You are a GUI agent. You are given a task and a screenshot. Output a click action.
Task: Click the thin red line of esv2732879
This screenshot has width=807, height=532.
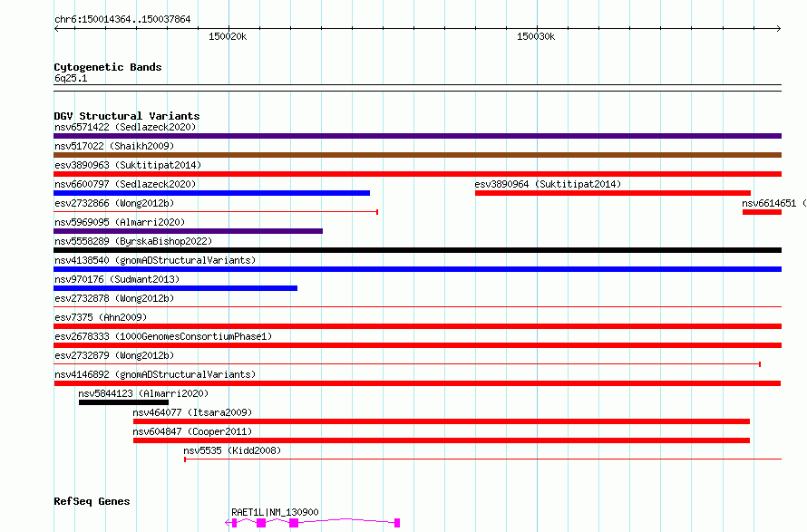(407, 364)
